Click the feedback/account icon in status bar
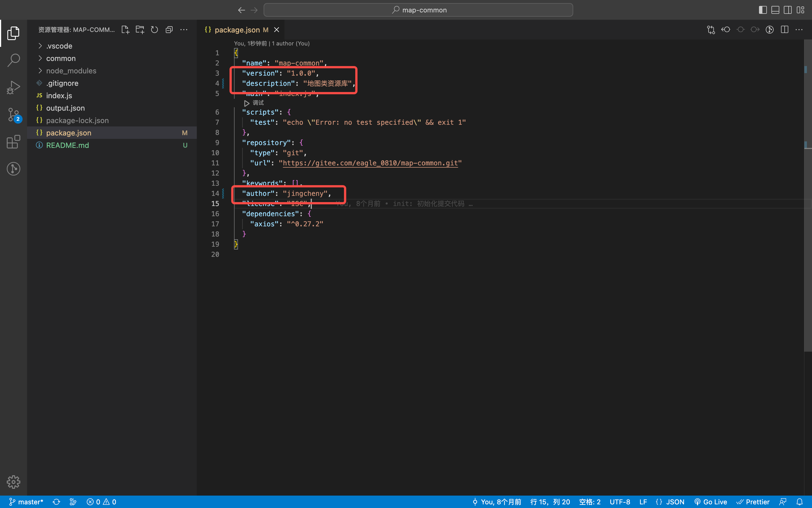 pos(783,502)
